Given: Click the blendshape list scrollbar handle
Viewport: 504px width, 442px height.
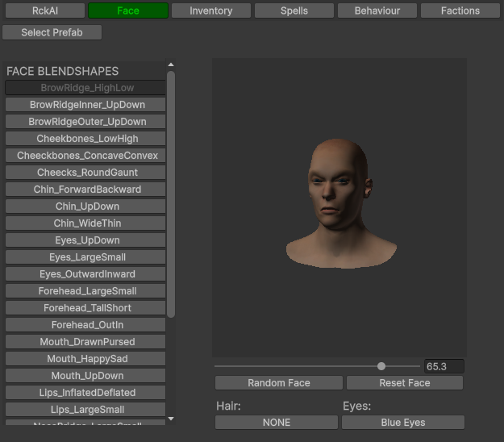Looking at the screenshot, I should (x=171, y=194).
